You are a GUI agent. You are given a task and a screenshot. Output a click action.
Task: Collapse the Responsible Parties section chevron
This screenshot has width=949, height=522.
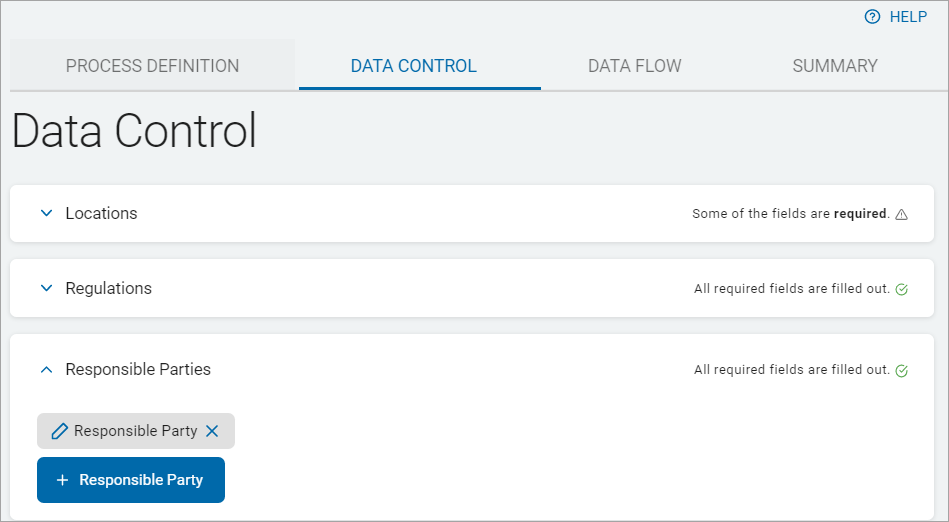[45, 369]
